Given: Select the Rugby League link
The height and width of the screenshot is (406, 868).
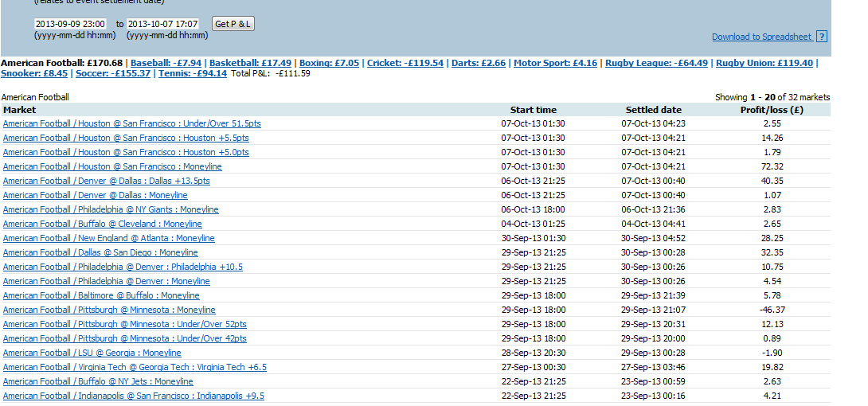Looking at the screenshot, I should (x=656, y=63).
